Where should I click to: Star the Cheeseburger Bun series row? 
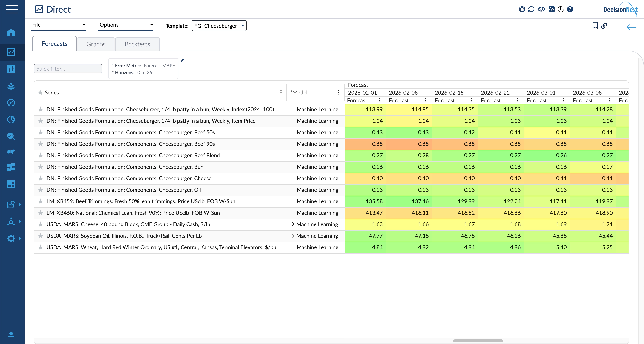pos(40,167)
